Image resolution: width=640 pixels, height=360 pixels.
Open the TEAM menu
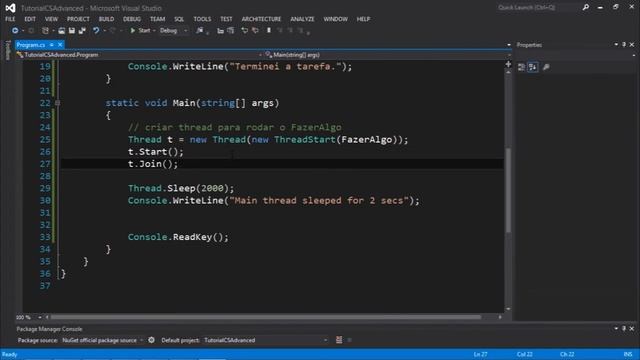click(x=157, y=19)
